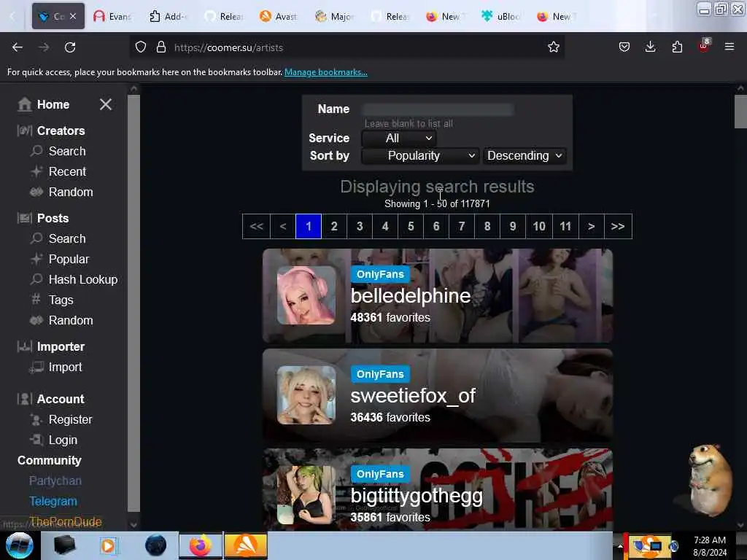
Task: Click the bigtittygothegg avatar thumbnail
Action: click(306, 495)
